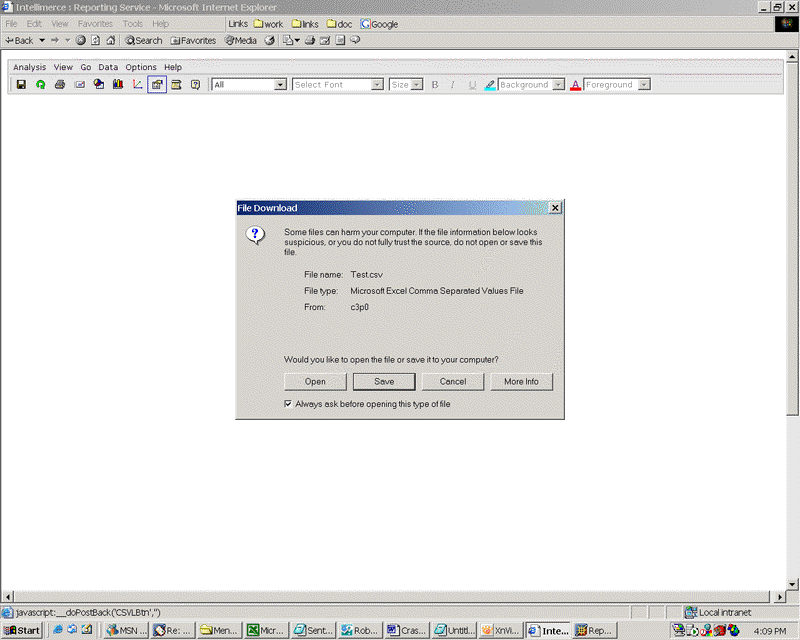Open the doc folder in Links bar
The image size is (800, 640).
coord(339,24)
